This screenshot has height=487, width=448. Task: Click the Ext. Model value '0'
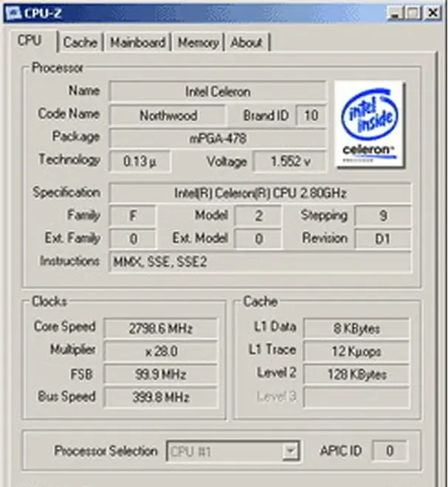258,238
